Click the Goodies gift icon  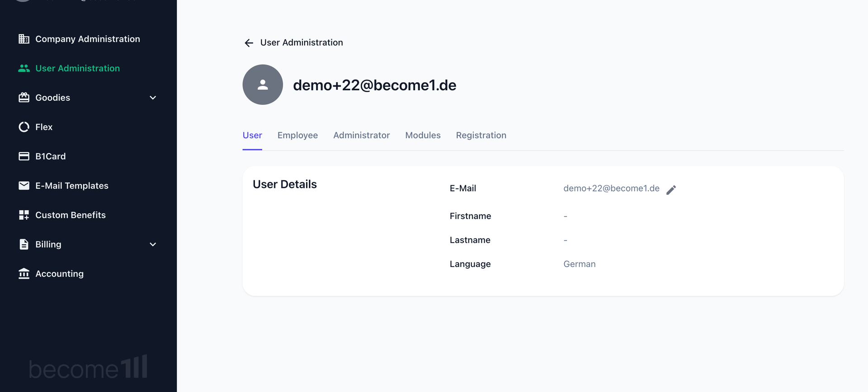point(24,98)
